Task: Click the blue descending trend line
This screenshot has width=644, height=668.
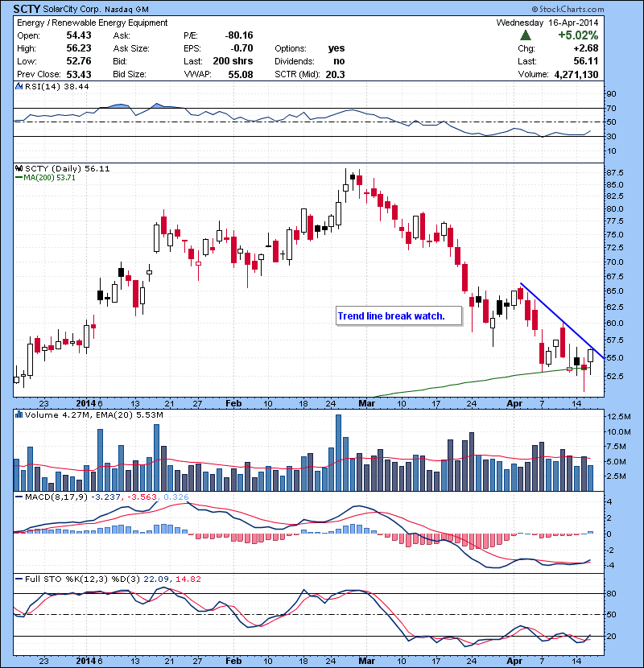Action: [563, 321]
